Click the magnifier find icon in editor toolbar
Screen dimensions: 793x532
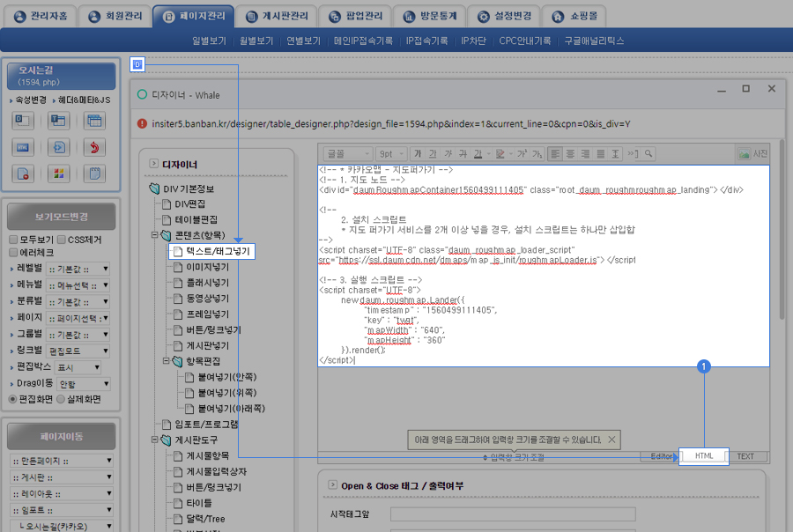(x=648, y=153)
